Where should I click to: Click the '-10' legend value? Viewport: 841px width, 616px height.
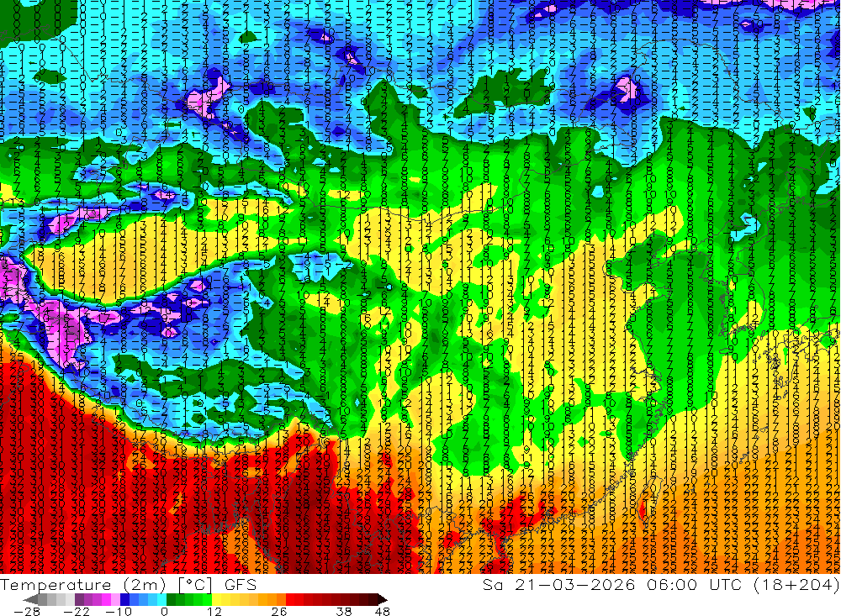pos(119,612)
